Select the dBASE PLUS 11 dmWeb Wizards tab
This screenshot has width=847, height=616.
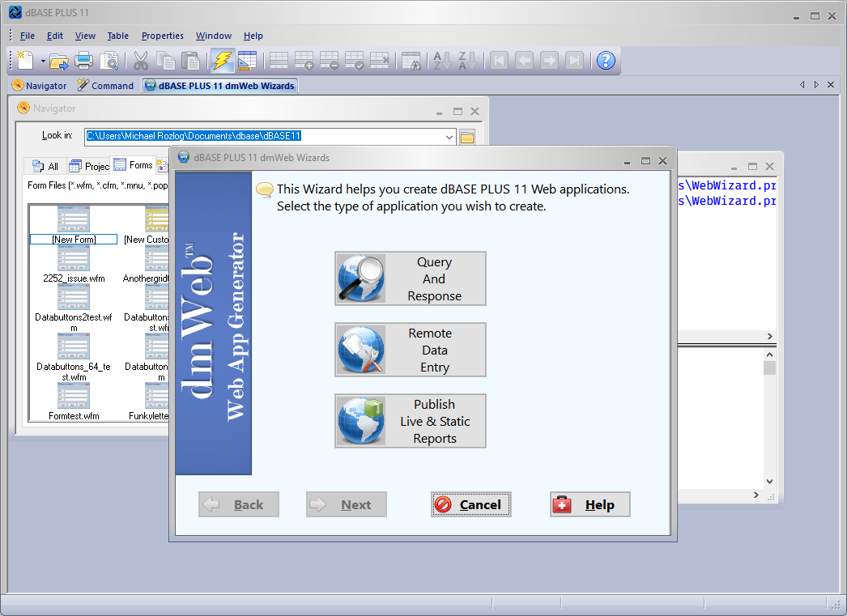(220, 86)
